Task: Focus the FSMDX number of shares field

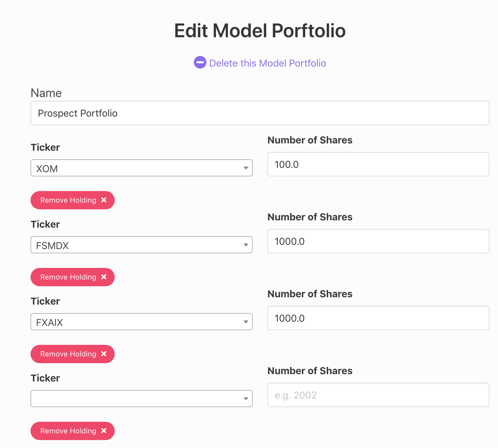Action: coord(378,241)
